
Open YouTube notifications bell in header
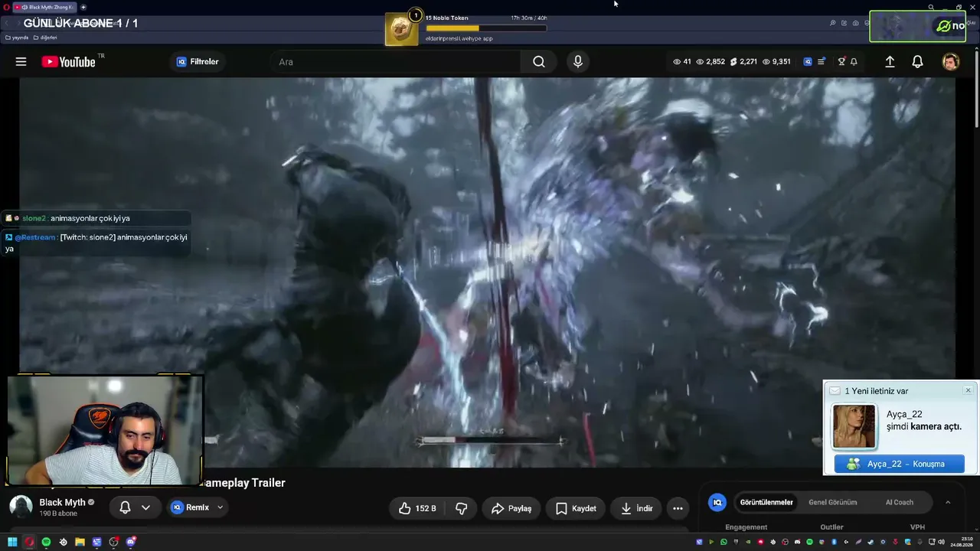point(917,62)
